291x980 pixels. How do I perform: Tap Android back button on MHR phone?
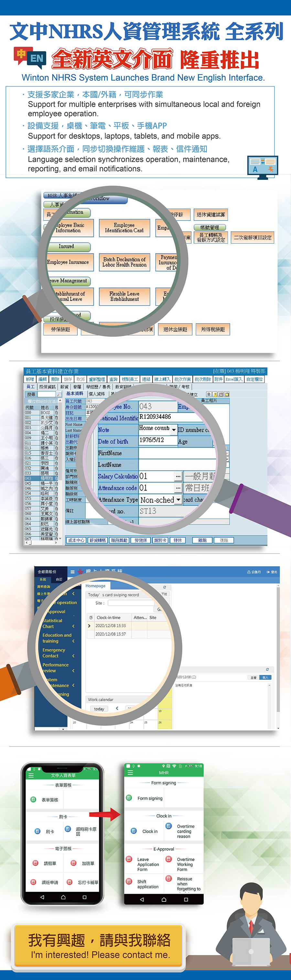tap(142, 899)
